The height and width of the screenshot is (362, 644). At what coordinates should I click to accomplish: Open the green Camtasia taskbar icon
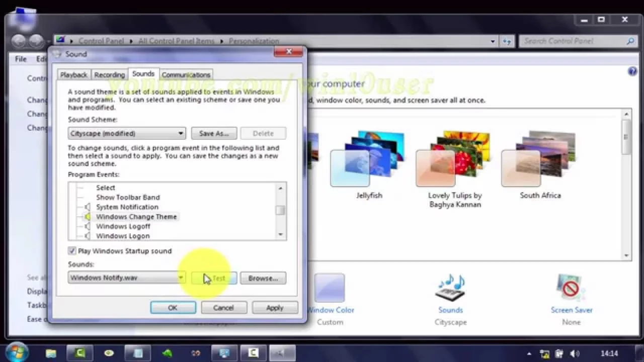(x=80, y=353)
